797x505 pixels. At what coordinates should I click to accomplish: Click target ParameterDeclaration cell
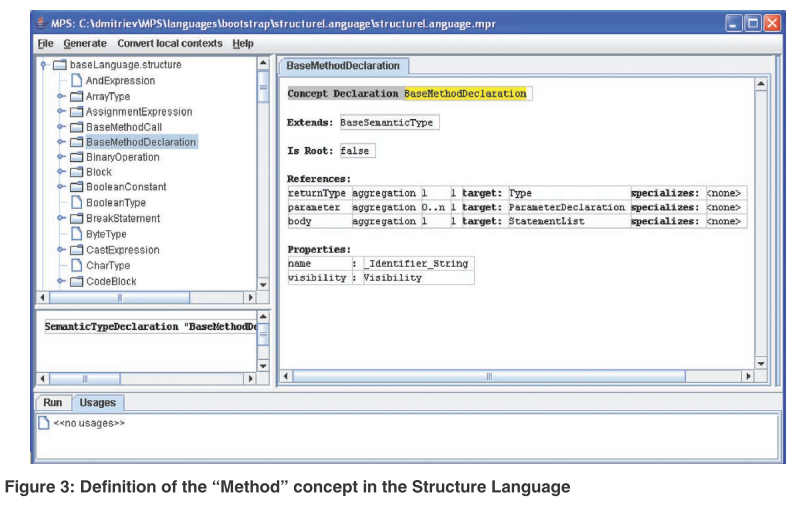568,207
